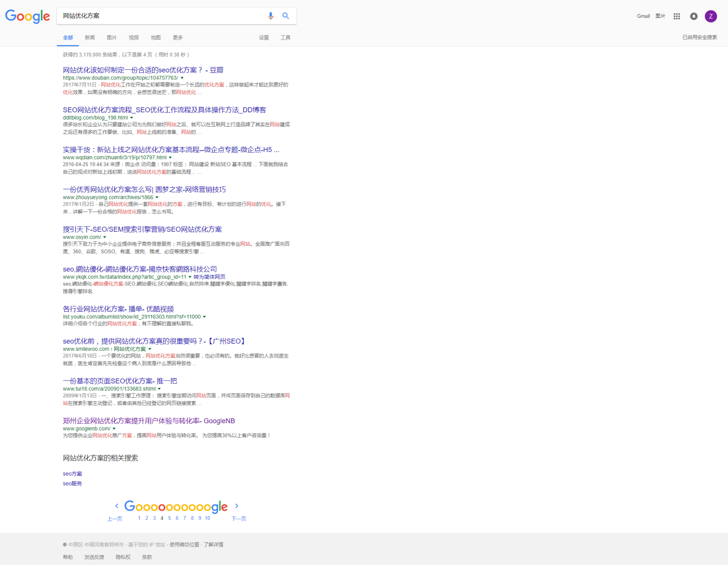Click related search seo方案
728x565 pixels.
click(73, 474)
